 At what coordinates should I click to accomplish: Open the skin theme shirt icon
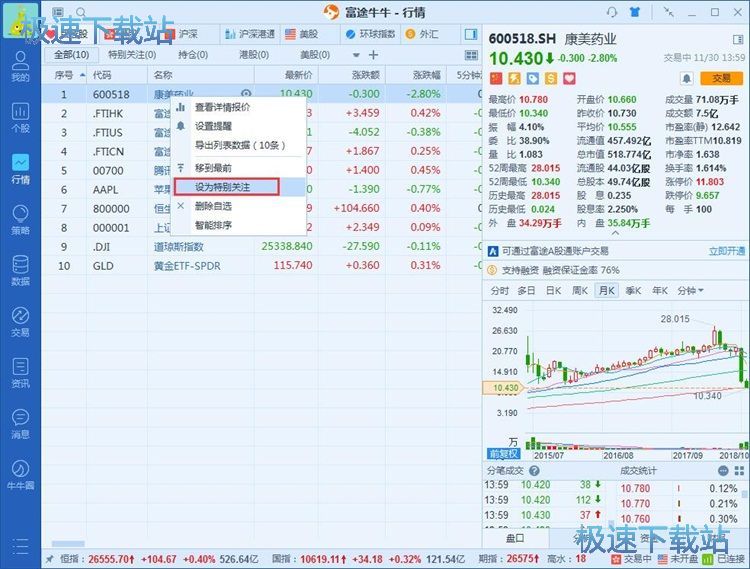tap(635, 12)
